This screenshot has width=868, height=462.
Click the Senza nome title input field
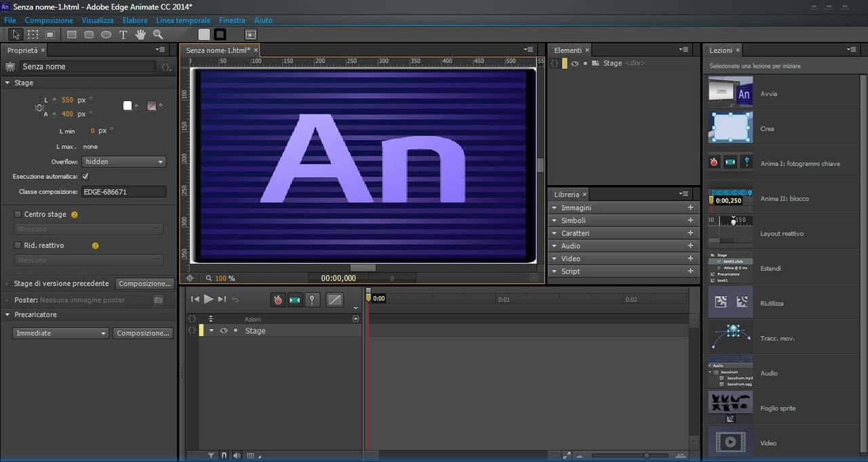click(x=88, y=67)
